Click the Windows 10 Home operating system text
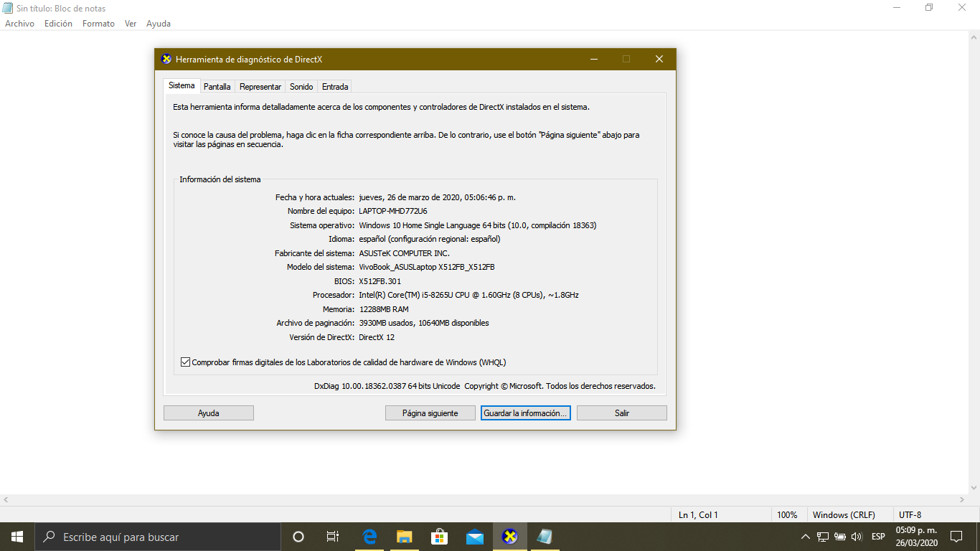 click(x=478, y=225)
